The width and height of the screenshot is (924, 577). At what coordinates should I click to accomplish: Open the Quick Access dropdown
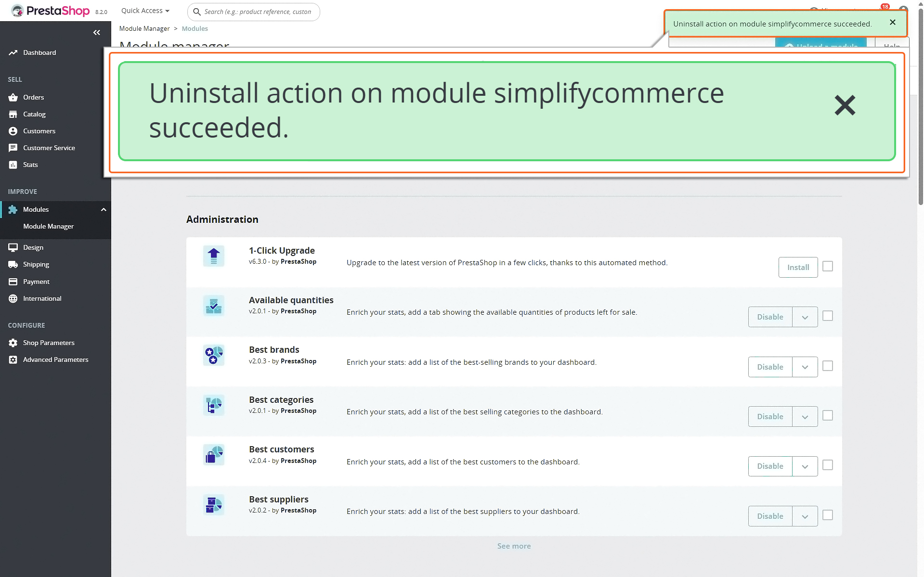(145, 11)
